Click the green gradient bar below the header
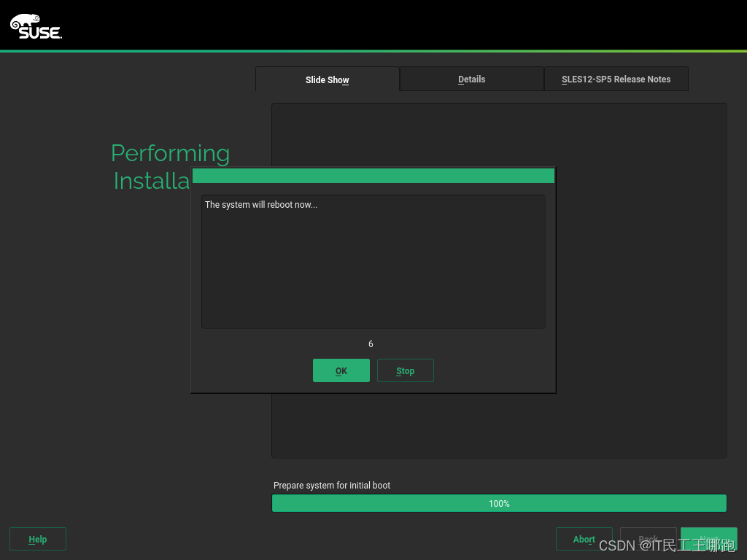This screenshot has height=560, width=747. [373, 50]
